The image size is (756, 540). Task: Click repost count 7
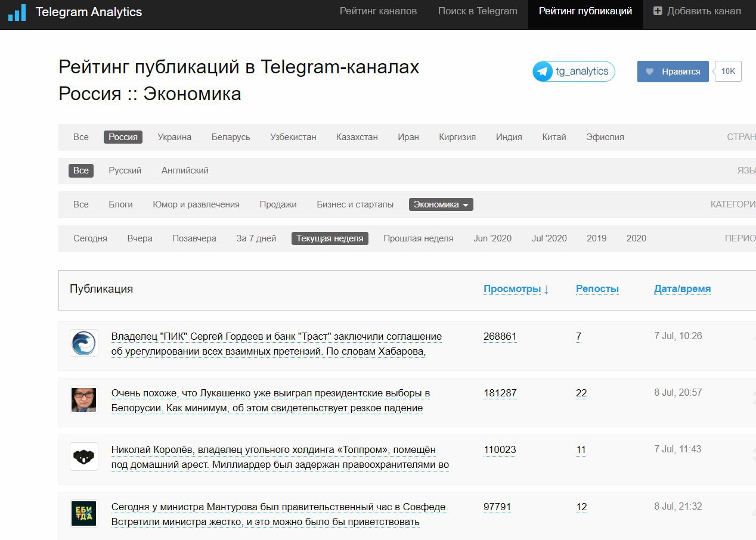click(579, 336)
